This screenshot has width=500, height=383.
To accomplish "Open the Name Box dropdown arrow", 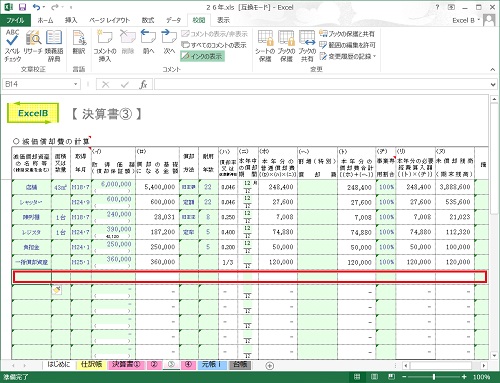I will tap(76, 84).
